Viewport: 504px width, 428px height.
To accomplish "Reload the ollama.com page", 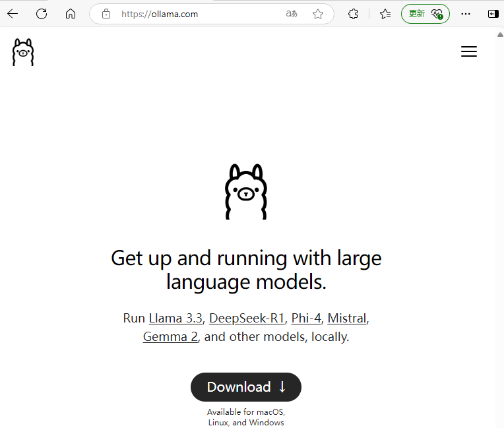I will [42, 14].
